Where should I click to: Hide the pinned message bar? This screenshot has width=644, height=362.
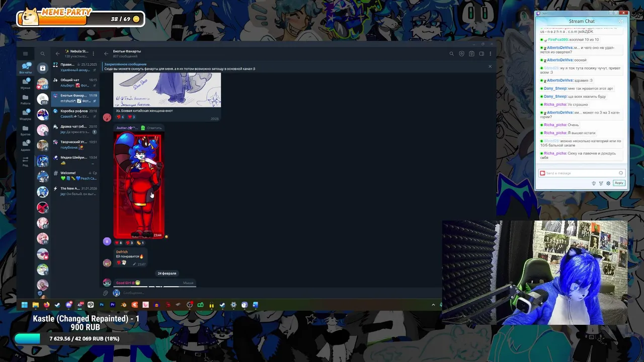point(490,66)
